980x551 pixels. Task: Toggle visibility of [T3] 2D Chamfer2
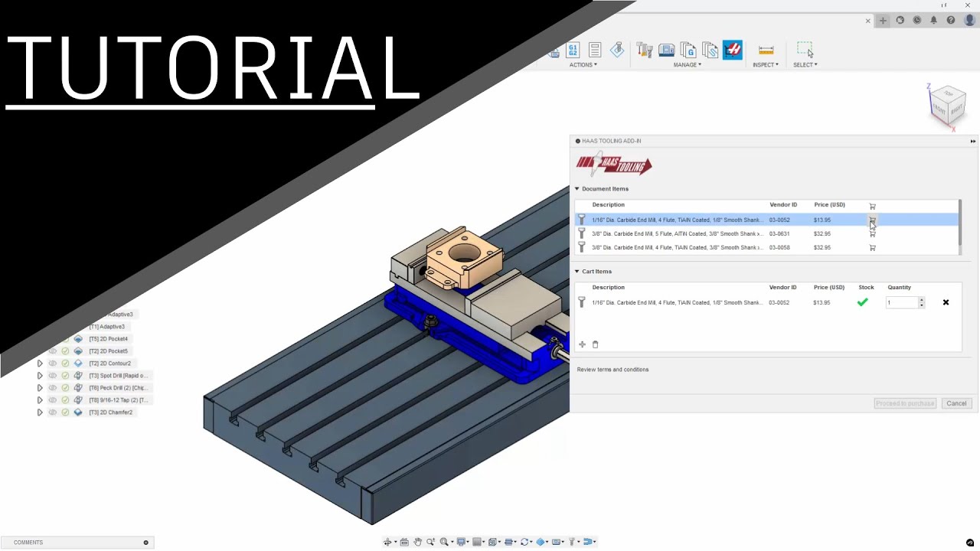53,412
